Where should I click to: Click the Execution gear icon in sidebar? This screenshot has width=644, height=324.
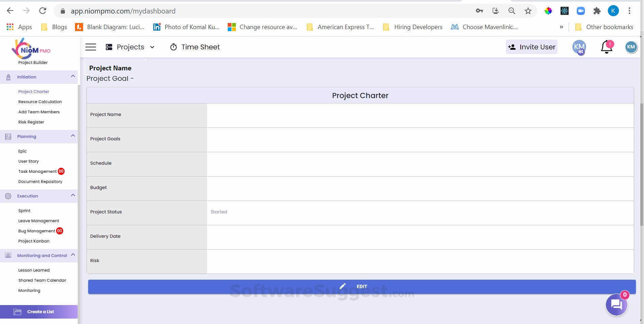coord(8,196)
